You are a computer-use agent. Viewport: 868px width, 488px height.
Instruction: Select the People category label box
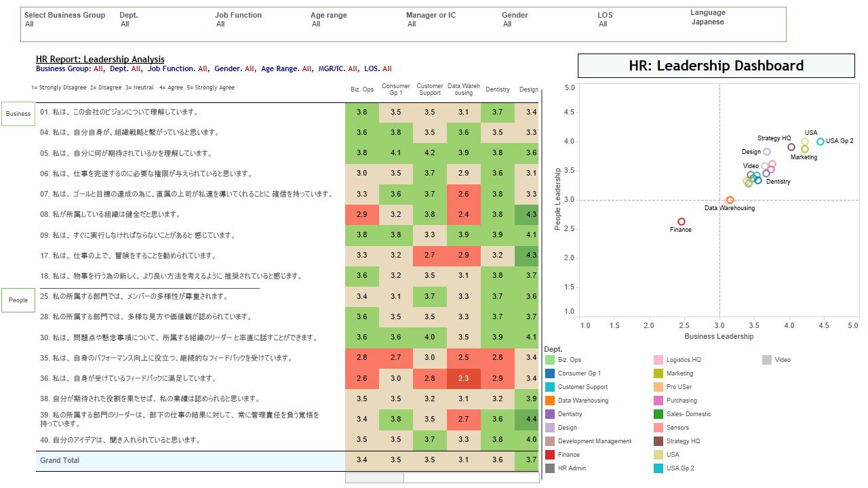(x=18, y=300)
